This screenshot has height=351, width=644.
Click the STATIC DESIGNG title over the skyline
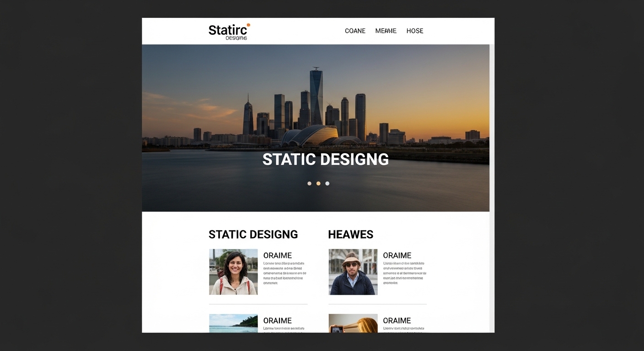pos(325,160)
